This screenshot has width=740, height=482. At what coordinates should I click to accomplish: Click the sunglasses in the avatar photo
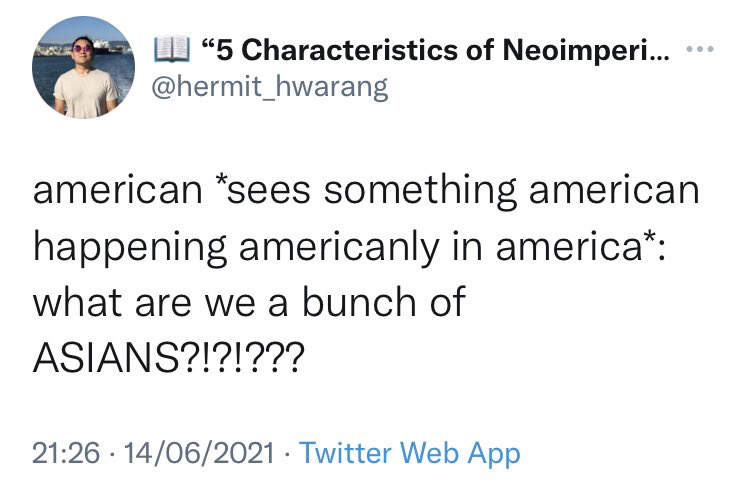pyautogui.click(x=80, y=47)
